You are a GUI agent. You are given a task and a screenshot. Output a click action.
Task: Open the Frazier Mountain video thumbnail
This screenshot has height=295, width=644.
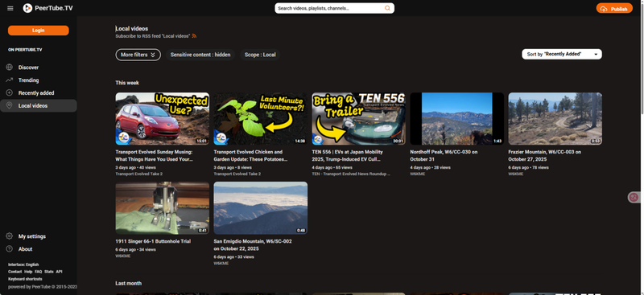pyautogui.click(x=555, y=119)
